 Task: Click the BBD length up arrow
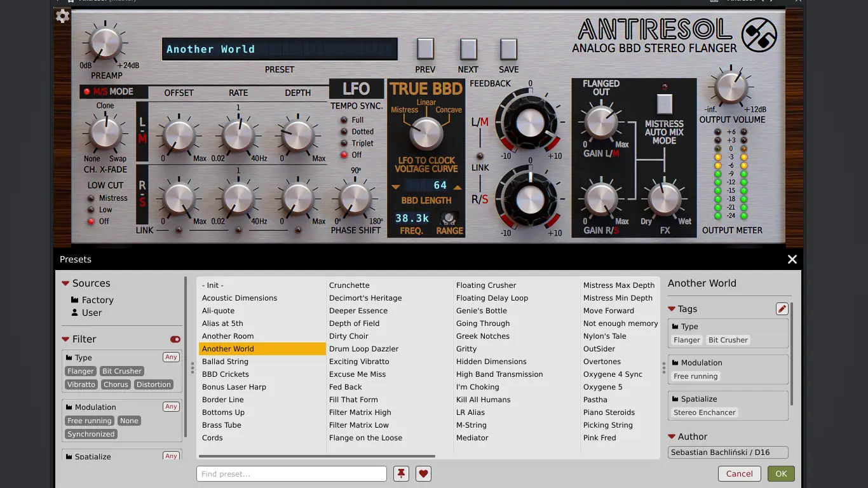458,187
